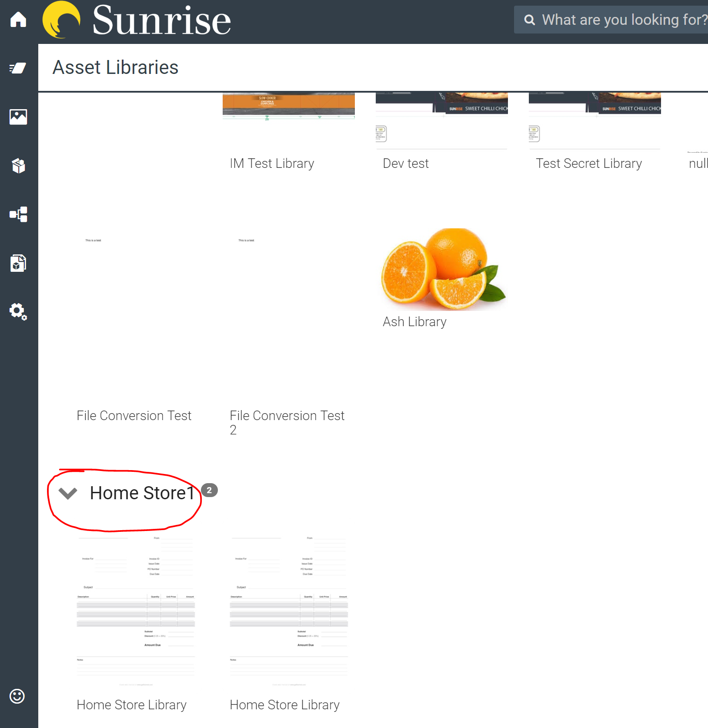The height and width of the screenshot is (728, 708).
Task: Click the Home icon in sidebar
Action: pyautogui.click(x=18, y=20)
